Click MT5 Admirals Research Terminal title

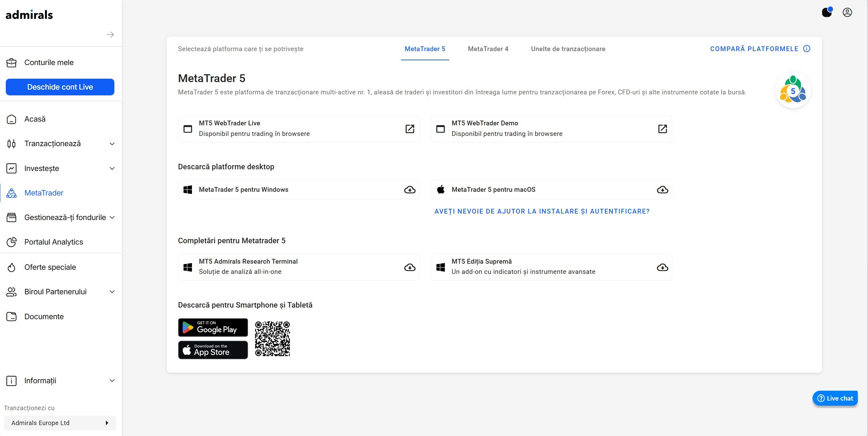[x=248, y=262]
